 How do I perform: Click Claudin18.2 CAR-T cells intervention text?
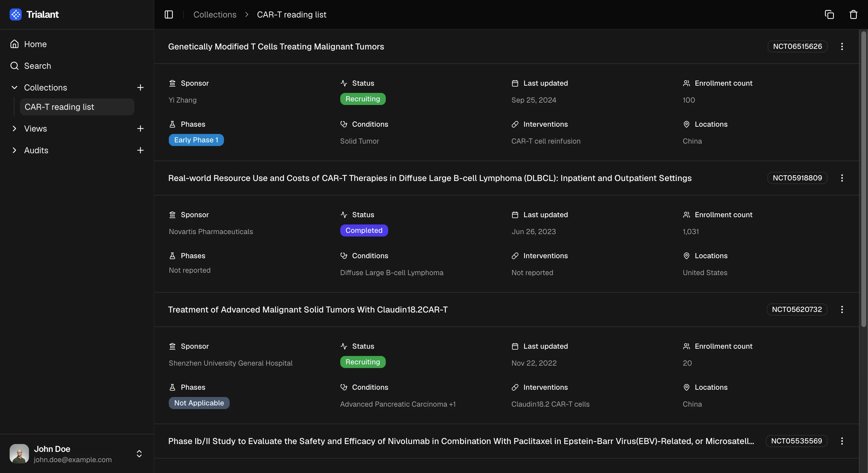point(550,404)
